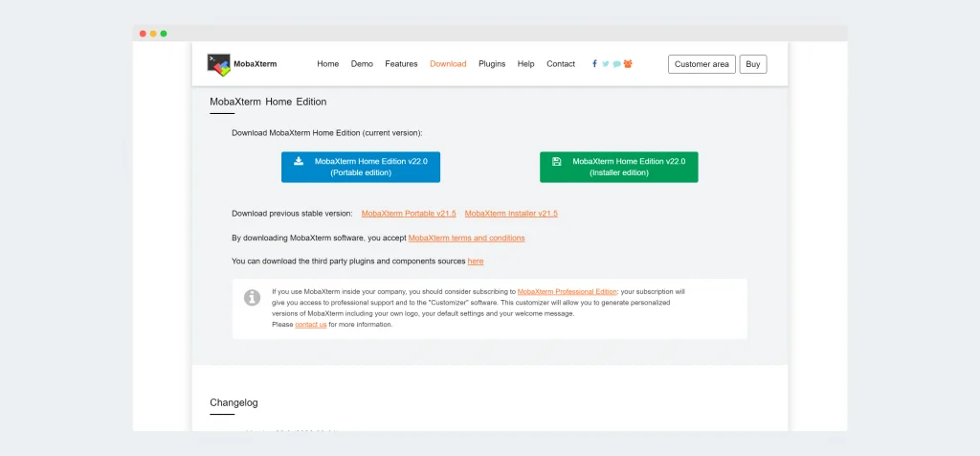Click the 'contact us' link
This screenshot has width=980, height=456.
pyautogui.click(x=311, y=325)
